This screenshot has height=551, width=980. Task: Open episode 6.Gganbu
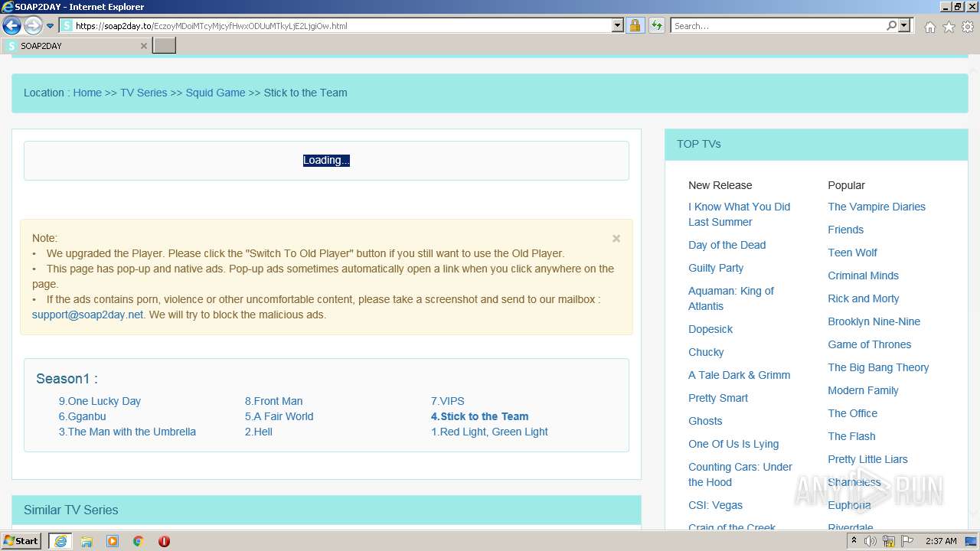coord(82,416)
